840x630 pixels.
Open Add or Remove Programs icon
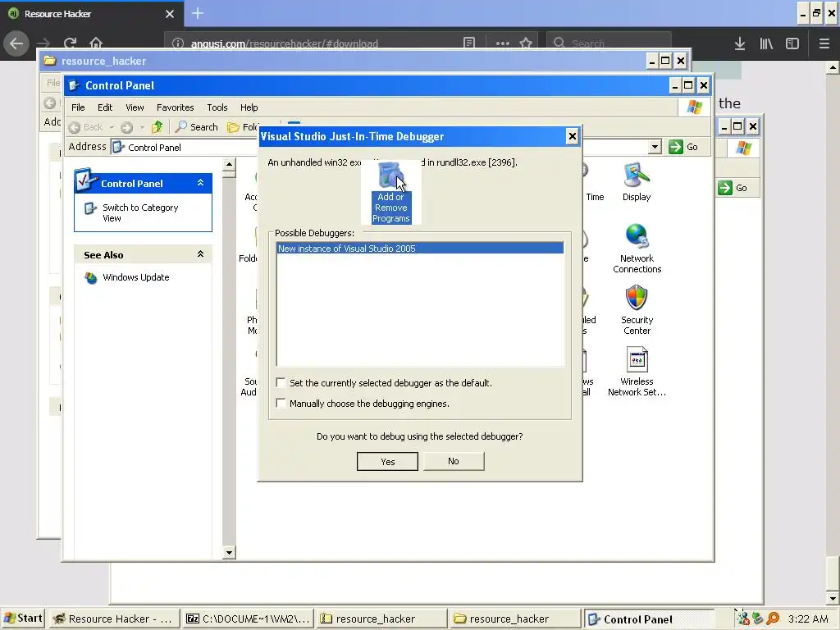tap(390, 192)
